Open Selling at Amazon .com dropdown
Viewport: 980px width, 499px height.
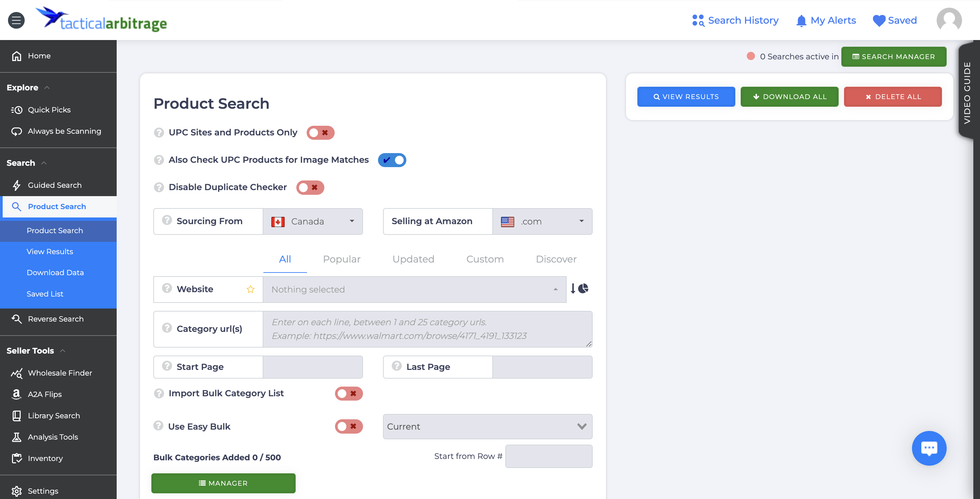pyautogui.click(x=542, y=221)
